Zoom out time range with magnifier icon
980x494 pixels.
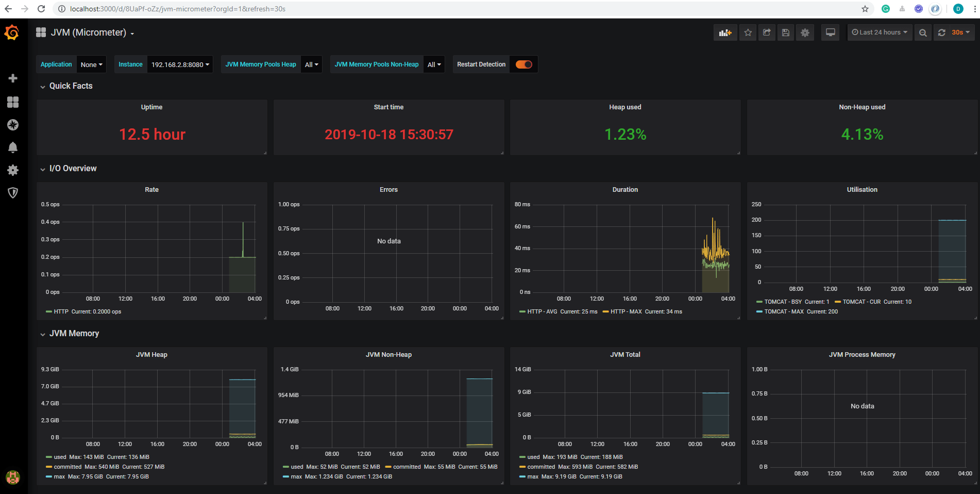922,32
